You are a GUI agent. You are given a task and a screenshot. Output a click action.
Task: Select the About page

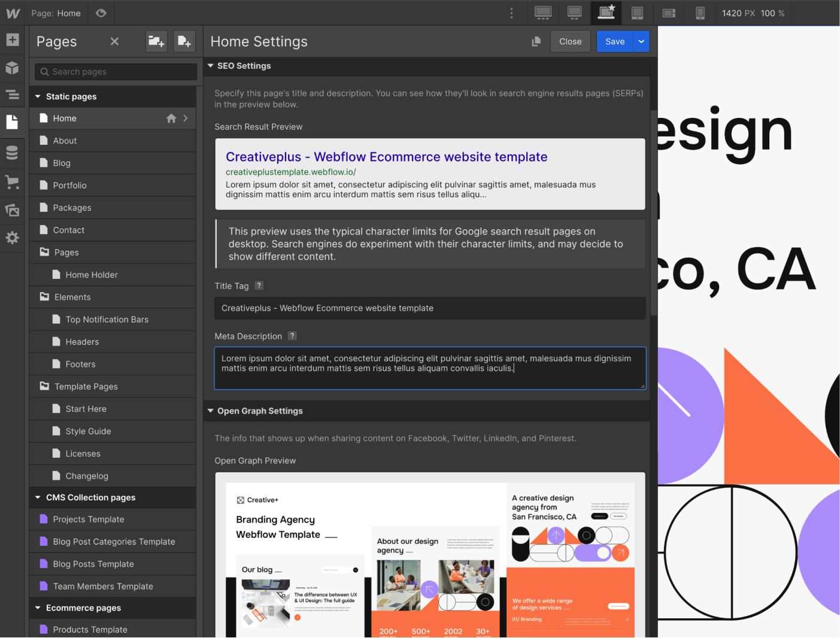pos(113,141)
